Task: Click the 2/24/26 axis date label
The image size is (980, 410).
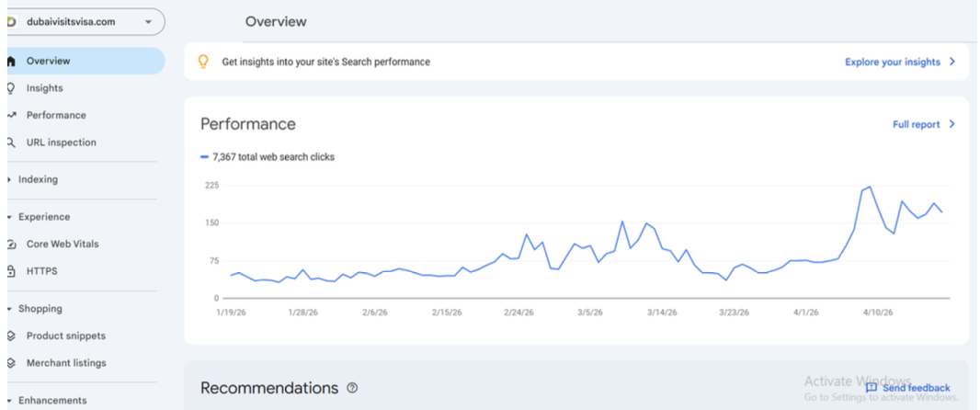Action: click(518, 313)
